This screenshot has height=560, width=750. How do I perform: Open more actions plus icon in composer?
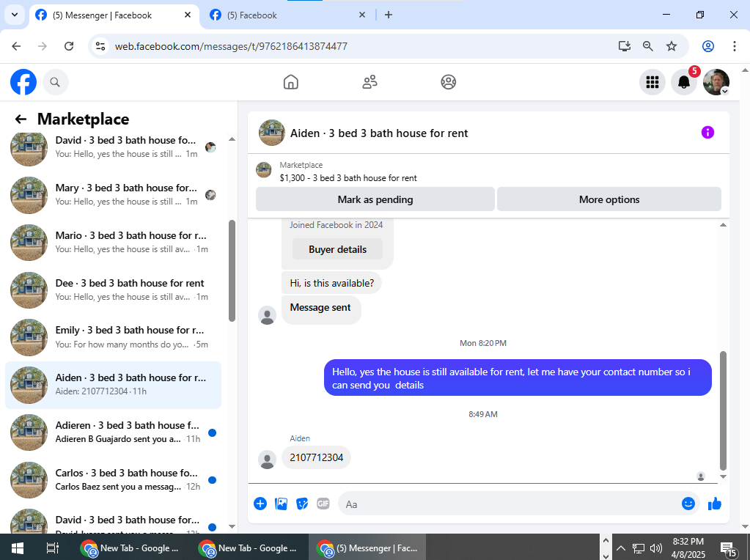click(x=260, y=504)
